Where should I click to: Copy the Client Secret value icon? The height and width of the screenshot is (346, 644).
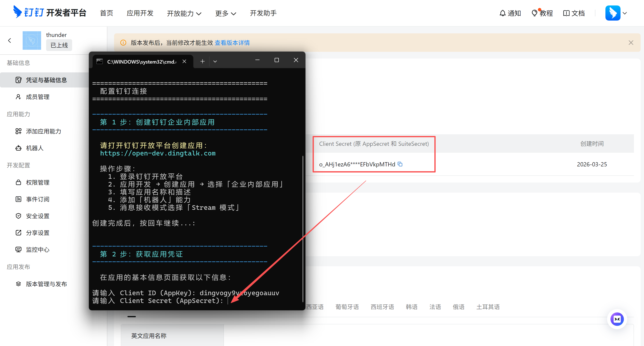pyautogui.click(x=400, y=164)
